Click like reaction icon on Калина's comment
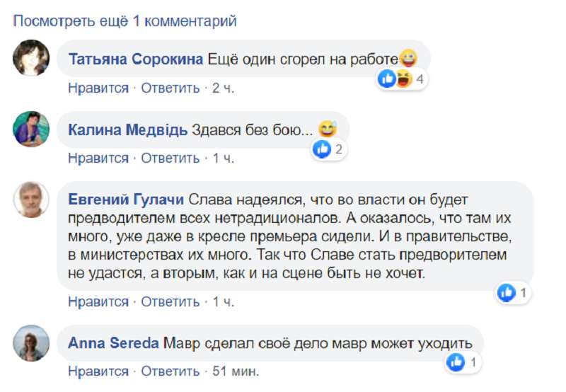 pyautogui.click(x=322, y=149)
